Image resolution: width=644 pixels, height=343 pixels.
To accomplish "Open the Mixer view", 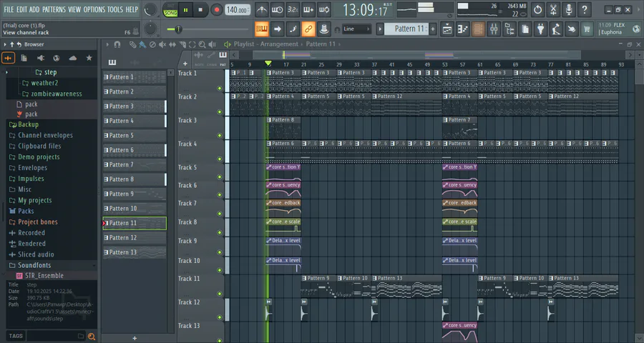I will point(494,29).
